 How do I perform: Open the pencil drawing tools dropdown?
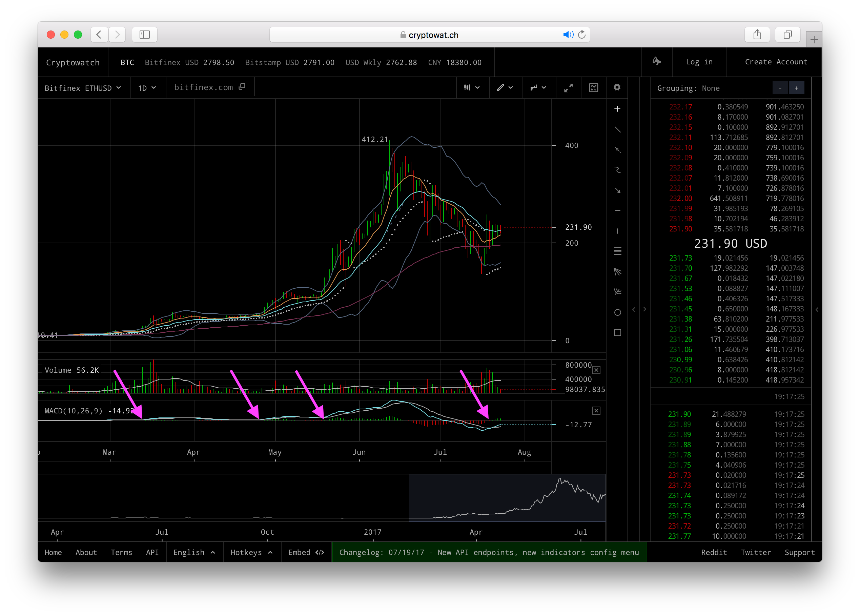[506, 87]
